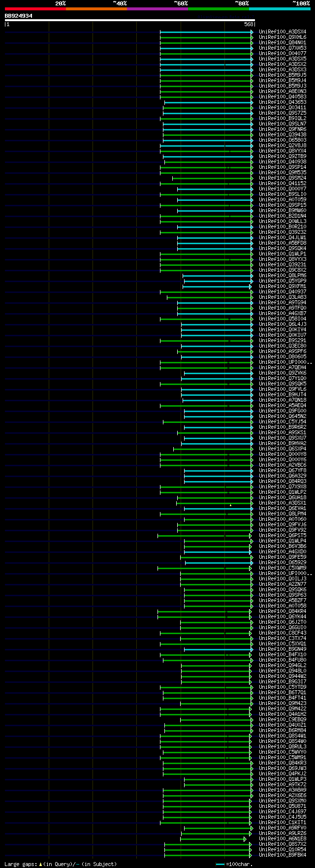Select the UniRef100_Q2V8J8 label

(x=283, y=146)
